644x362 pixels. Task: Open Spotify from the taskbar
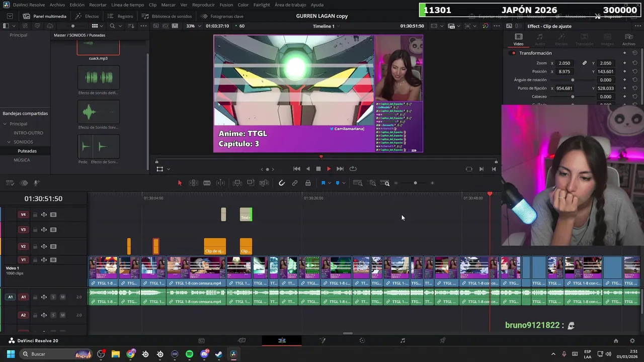[189, 354]
